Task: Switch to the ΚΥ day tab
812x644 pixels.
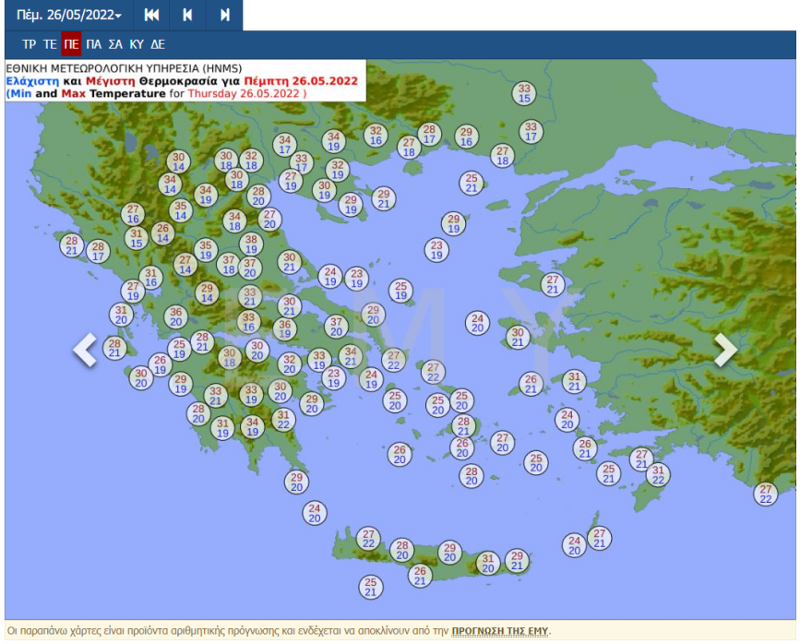Action: [137, 44]
